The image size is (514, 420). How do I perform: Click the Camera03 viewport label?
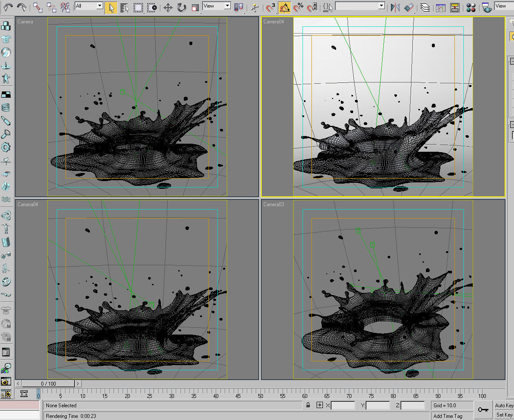(x=274, y=204)
